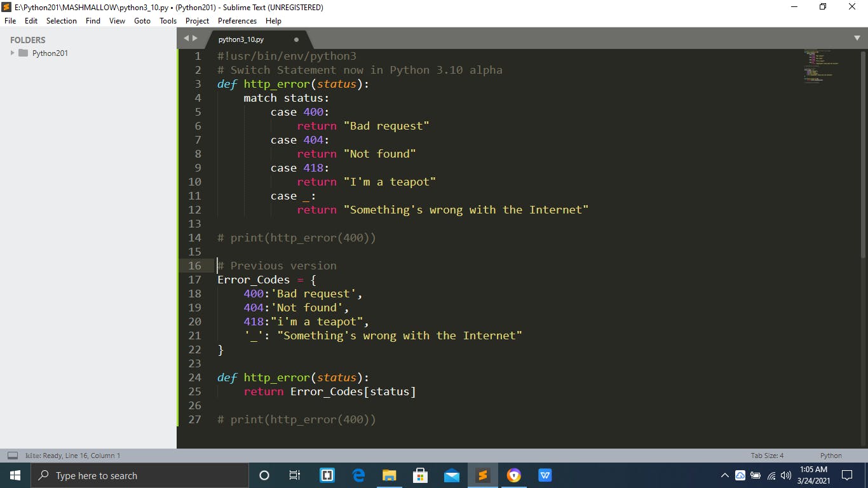
Task: Click line number 16 in gutter
Action: (194, 266)
